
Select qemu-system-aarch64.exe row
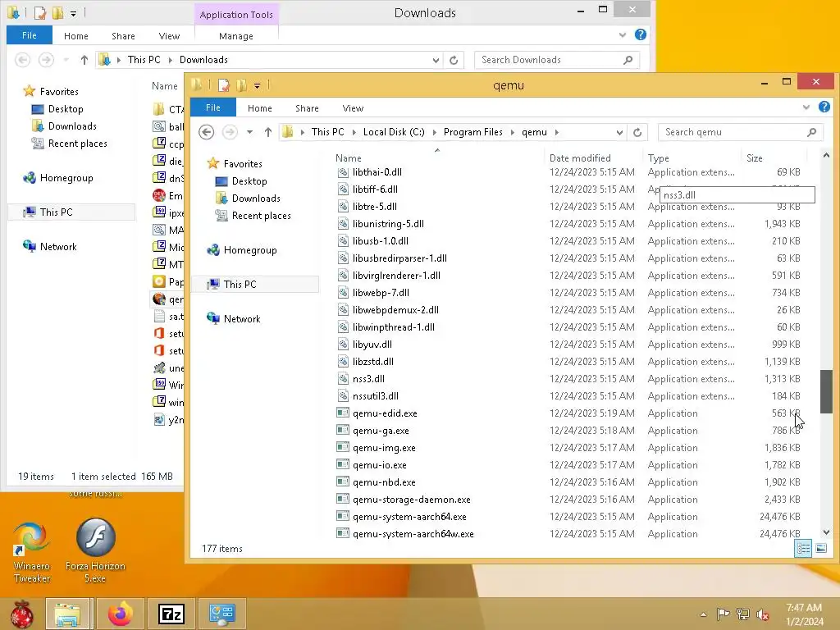(x=569, y=517)
